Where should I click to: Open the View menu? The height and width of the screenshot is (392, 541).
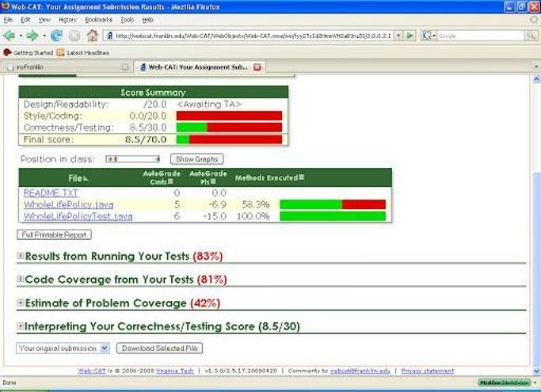[44, 20]
